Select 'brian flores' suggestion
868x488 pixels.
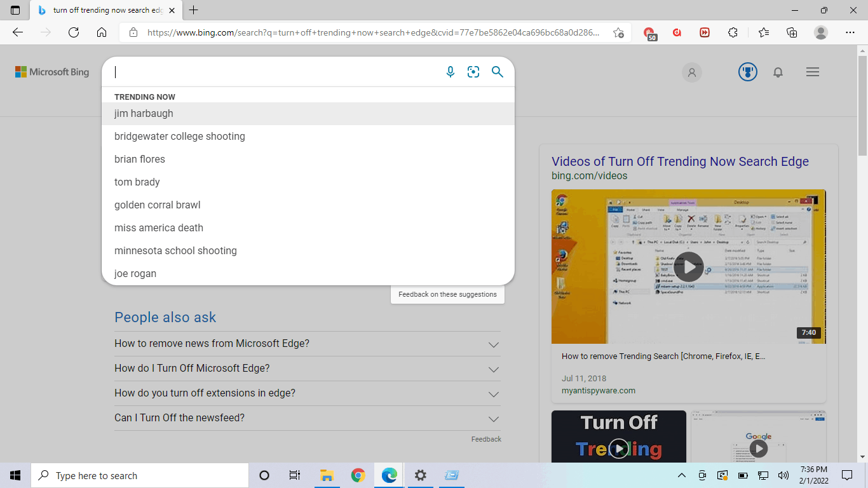click(308, 159)
